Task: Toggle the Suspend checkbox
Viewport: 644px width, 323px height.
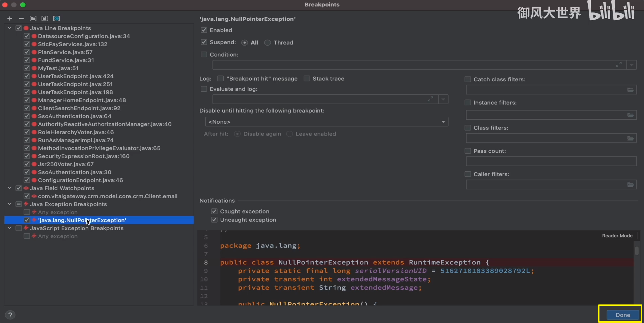Action: point(204,42)
